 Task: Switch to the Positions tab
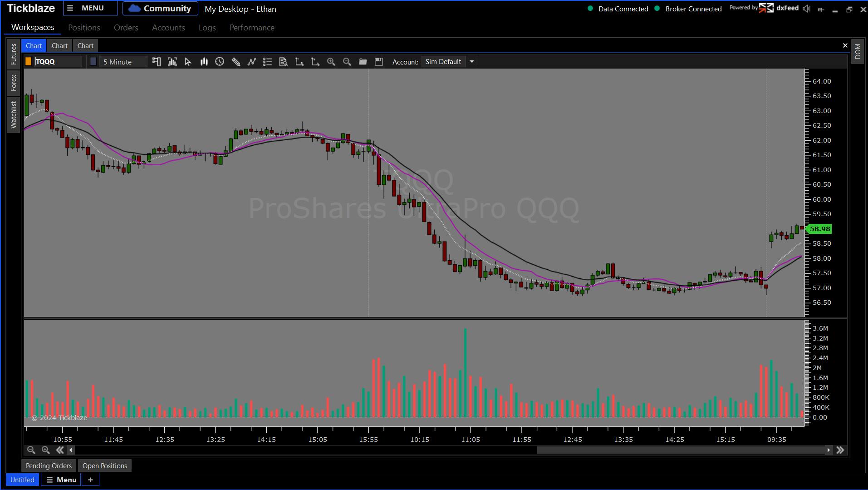click(x=84, y=28)
